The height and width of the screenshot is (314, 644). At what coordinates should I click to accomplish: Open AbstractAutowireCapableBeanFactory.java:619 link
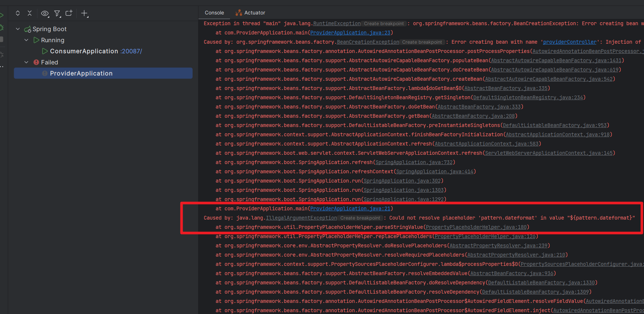point(555,70)
